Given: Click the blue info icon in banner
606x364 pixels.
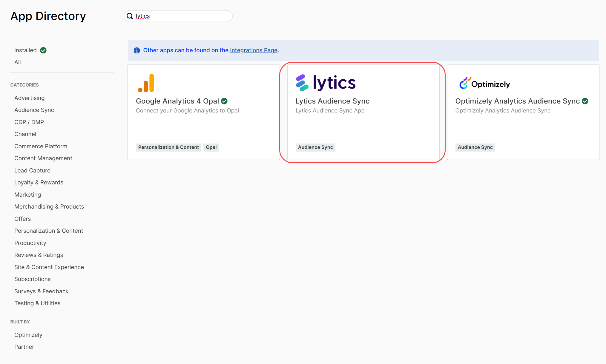Looking at the screenshot, I should click(137, 50).
